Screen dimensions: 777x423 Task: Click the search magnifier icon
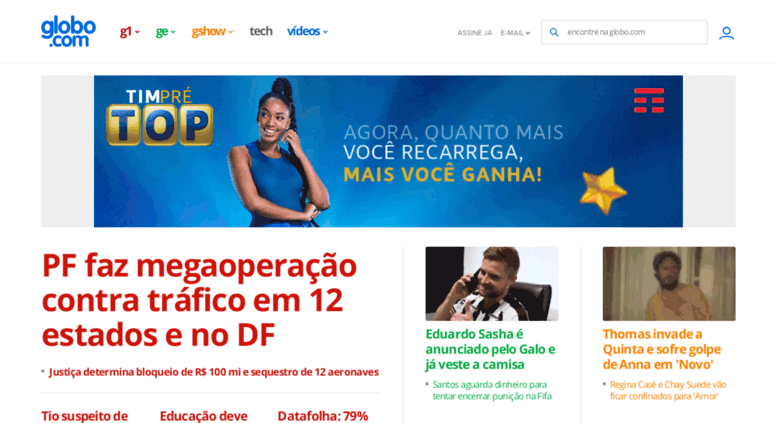click(x=554, y=32)
